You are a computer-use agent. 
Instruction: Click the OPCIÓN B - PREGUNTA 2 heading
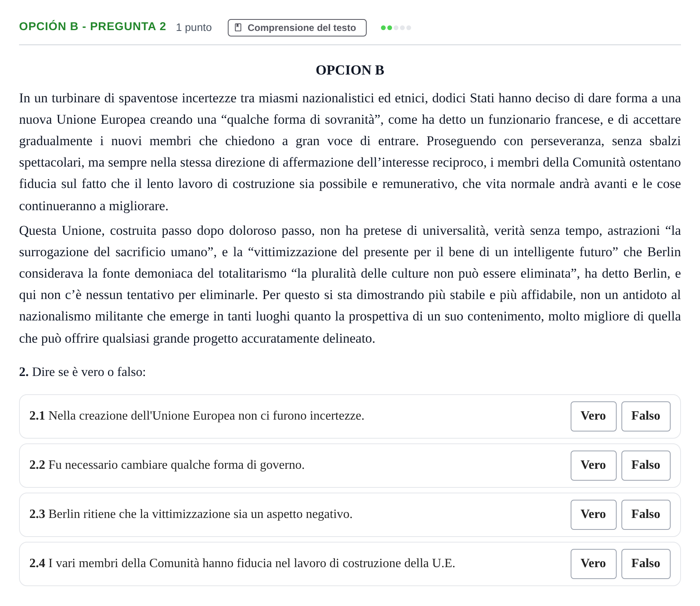[92, 27]
